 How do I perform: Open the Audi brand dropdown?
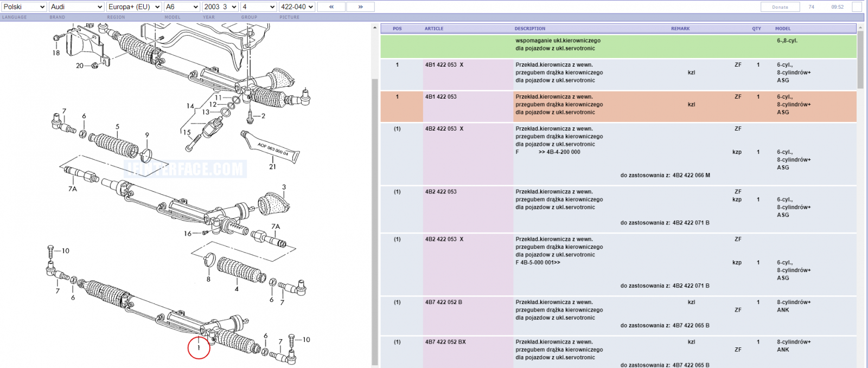point(76,7)
